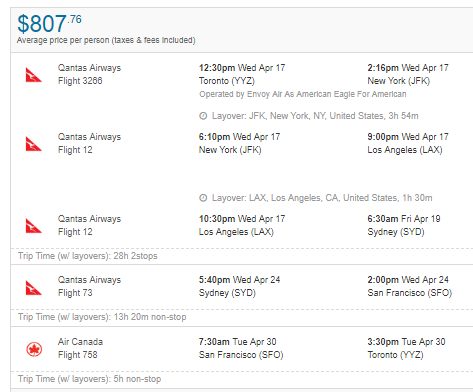This screenshot has width=473, height=392.
Task: Click the clock icon for LAX layover
Action: coord(203,198)
